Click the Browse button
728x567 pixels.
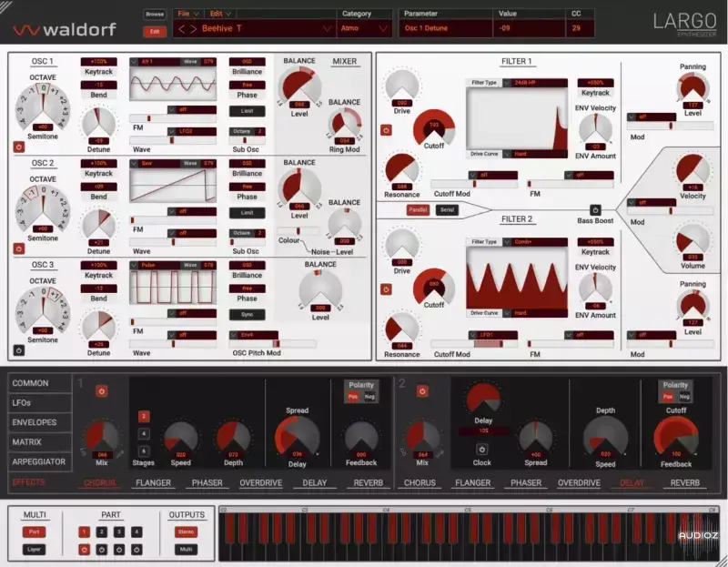coord(155,15)
